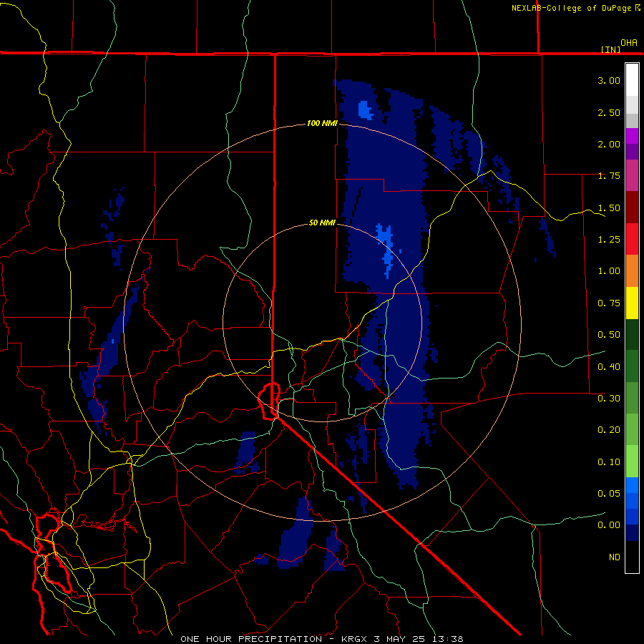Viewport: 644px width, 644px height.
Task: Click the 2.00 legend value
Action: pos(609,144)
